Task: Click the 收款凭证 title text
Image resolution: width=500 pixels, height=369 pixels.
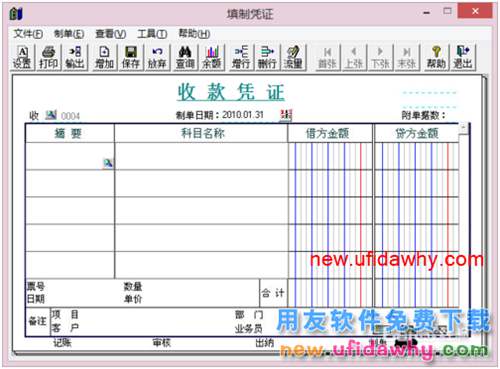Action: (231, 92)
